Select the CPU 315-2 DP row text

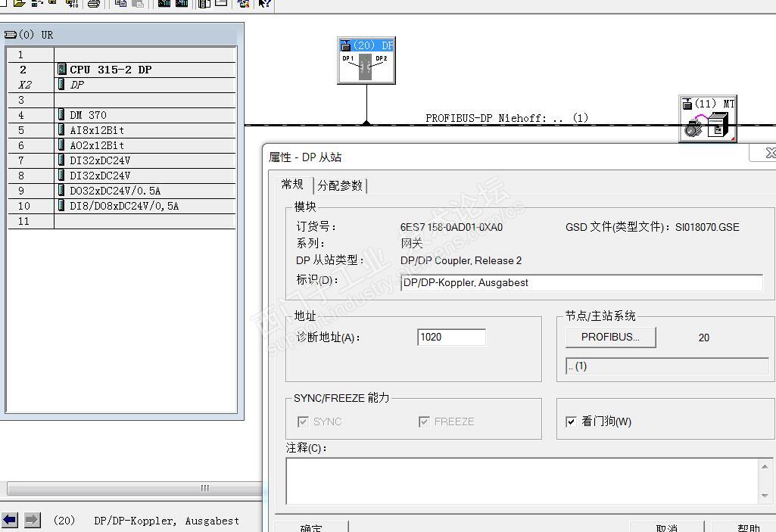[x=111, y=70]
